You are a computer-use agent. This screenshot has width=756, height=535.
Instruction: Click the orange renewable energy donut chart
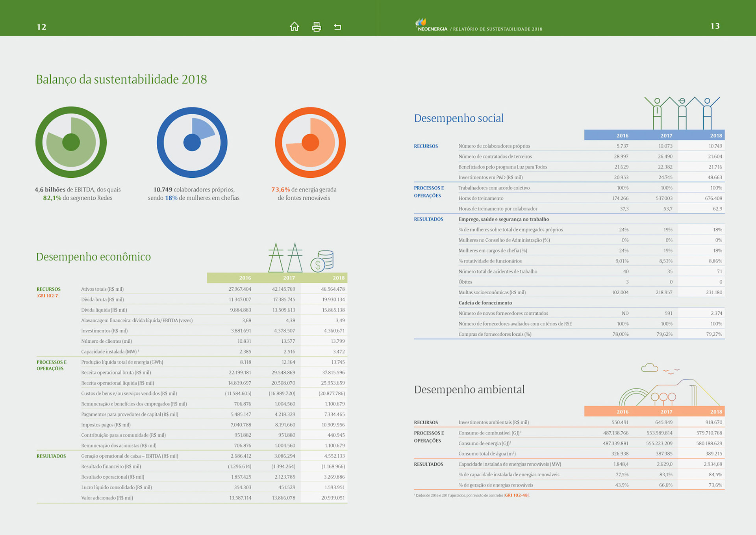[310, 142]
